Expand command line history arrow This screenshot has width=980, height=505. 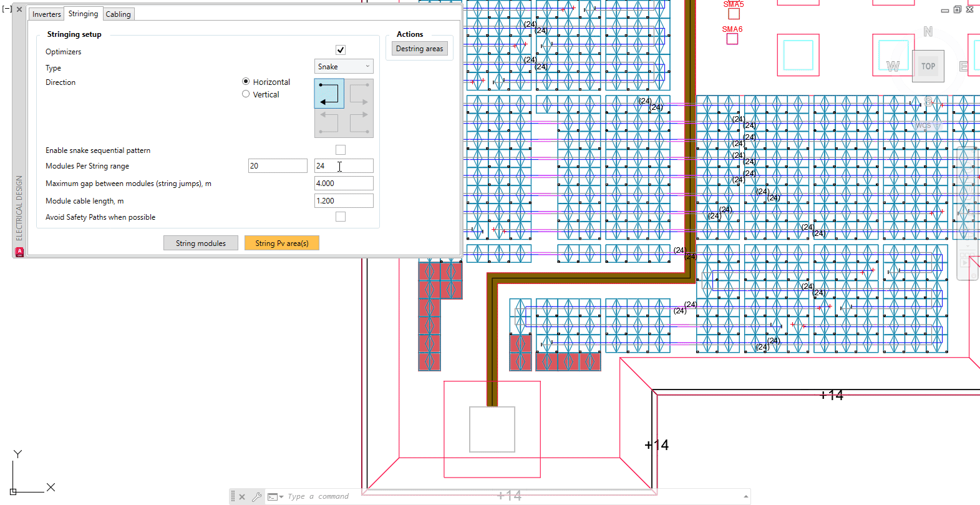(746, 497)
